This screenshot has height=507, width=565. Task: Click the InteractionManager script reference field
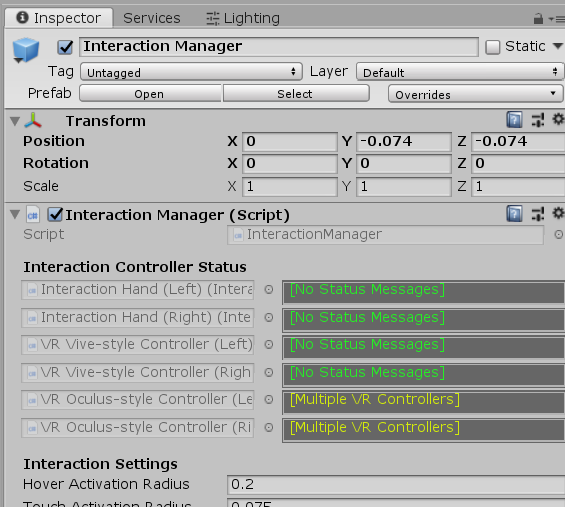tap(385, 235)
